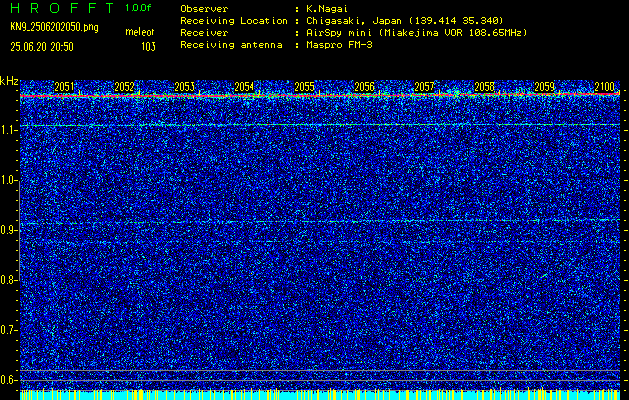Click the 2051 time marker
The width and height of the screenshot is (629, 400).
coord(64,87)
